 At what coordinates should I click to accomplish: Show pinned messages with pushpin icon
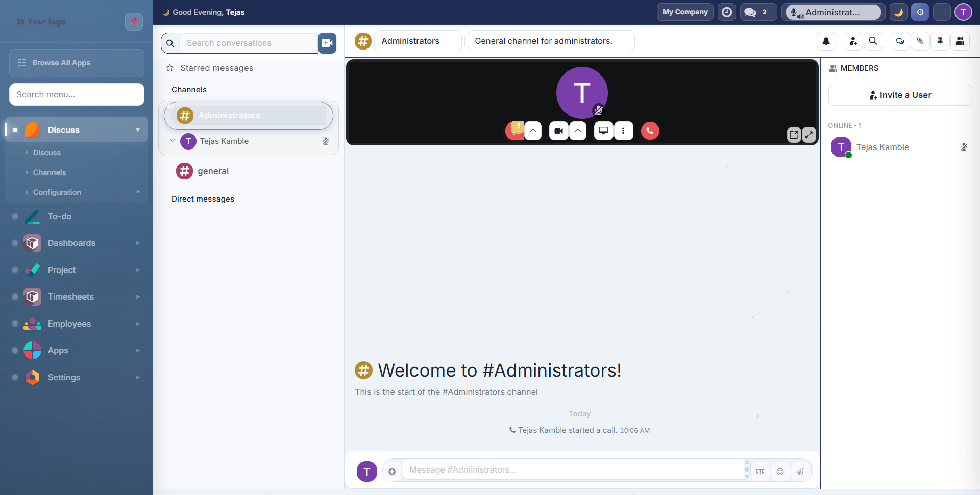(940, 41)
